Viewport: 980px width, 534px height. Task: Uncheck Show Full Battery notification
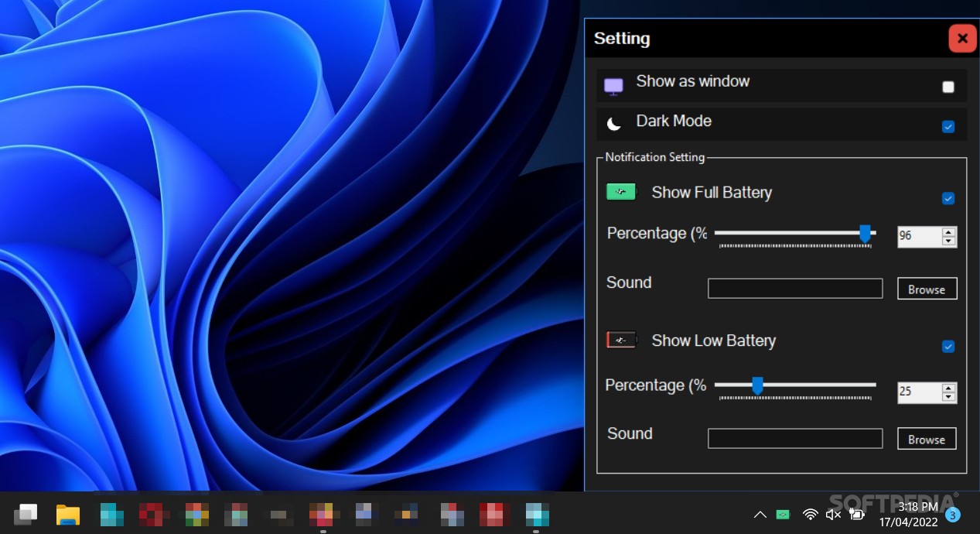(x=948, y=199)
